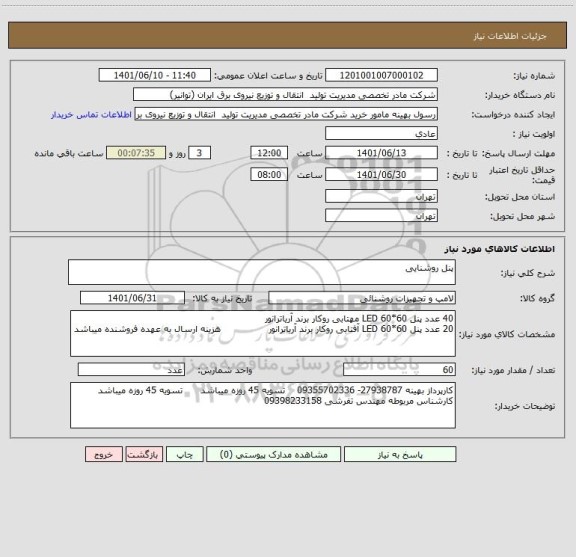This screenshot has height=557, width=576.
Task: Click the شهر محل تحویل label
Action: [523, 216]
